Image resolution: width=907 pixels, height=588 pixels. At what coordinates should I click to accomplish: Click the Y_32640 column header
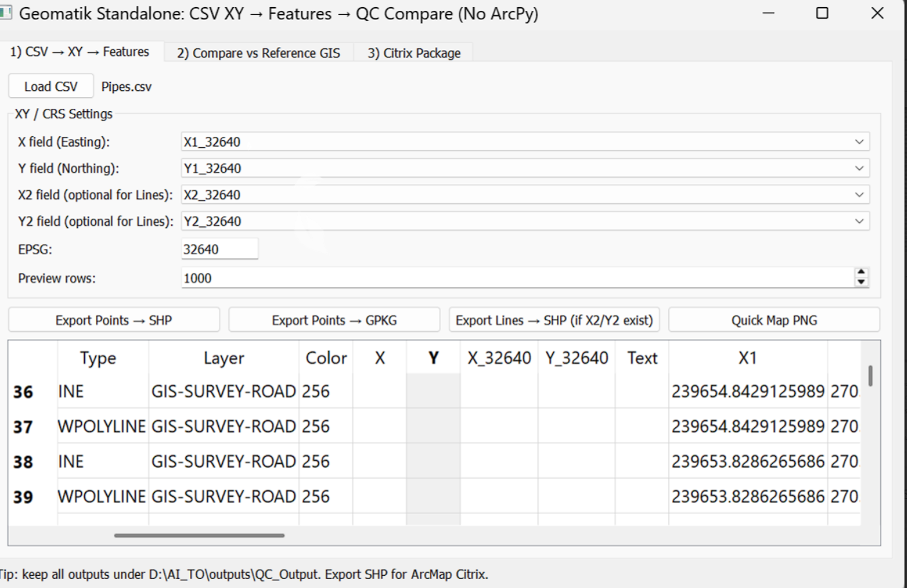[x=577, y=358]
